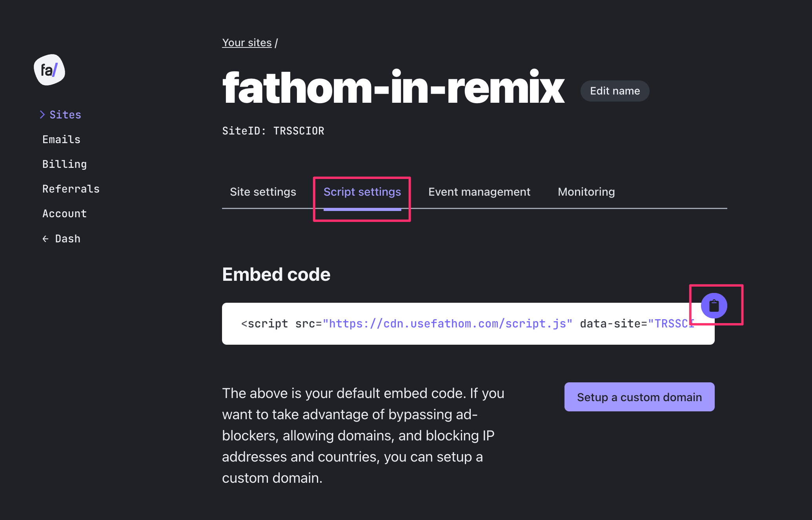Screen dimensions: 812x520
Task: Click the Account navigation item icon
Action: tap(63, 213)
